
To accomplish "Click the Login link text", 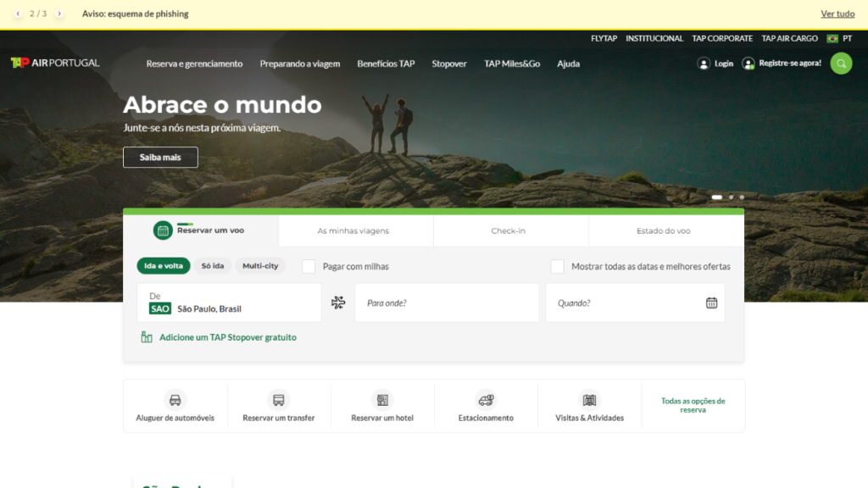I will point(724,64).
